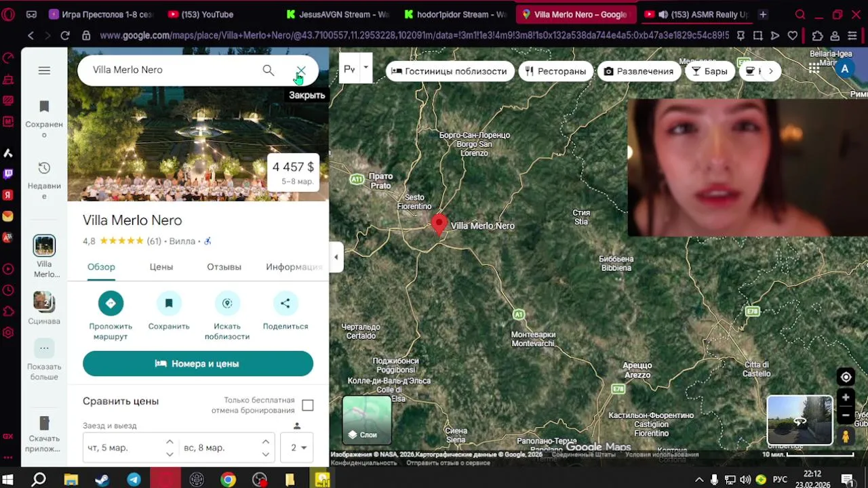Open the Recents sidebar item
868x488 pixels.
point(44,180)
